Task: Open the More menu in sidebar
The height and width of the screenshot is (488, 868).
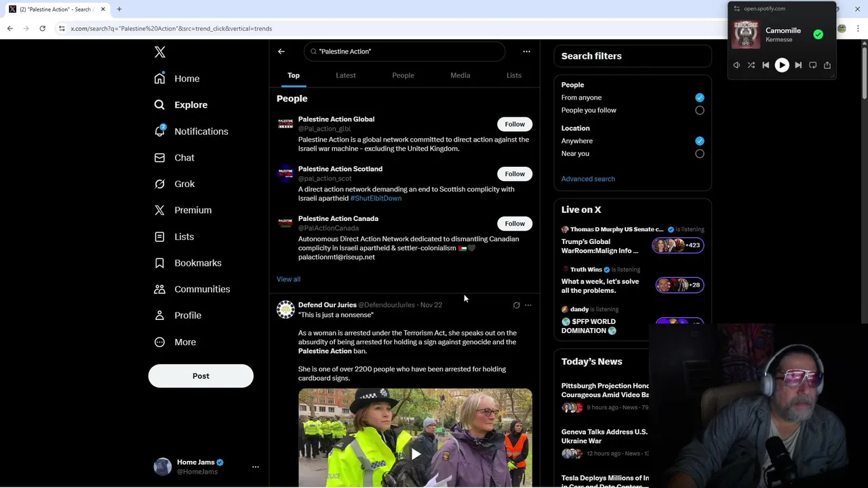Action: (175, 342)
